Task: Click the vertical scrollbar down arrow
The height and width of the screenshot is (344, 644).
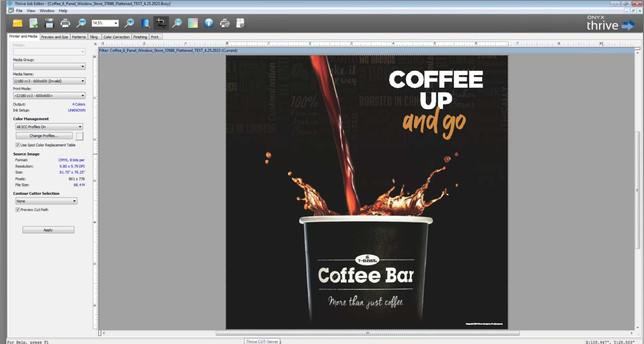Action: (x=638, y=327)
